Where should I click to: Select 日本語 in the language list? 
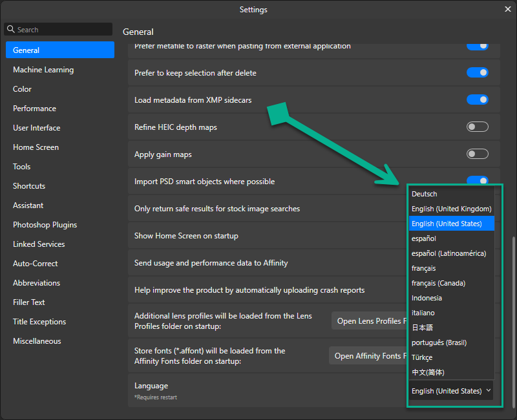click(422, 328)
